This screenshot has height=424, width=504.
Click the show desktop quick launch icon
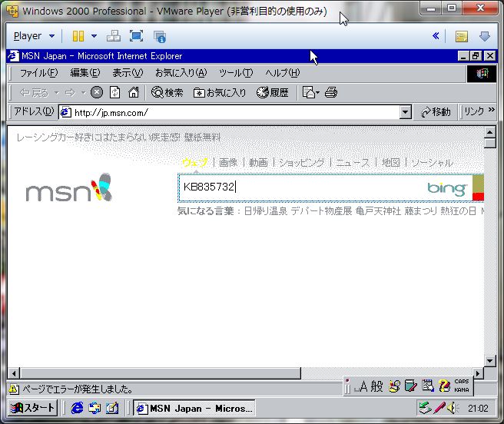112,408
